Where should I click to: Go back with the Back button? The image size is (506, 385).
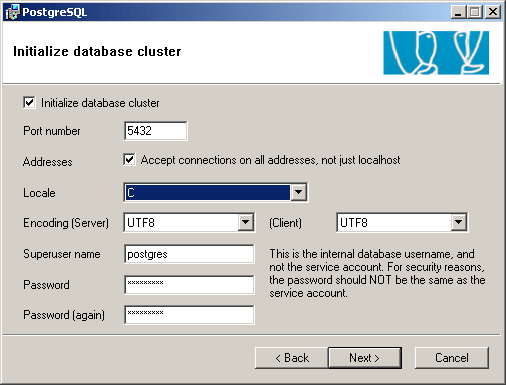click(x=292, y=358)
